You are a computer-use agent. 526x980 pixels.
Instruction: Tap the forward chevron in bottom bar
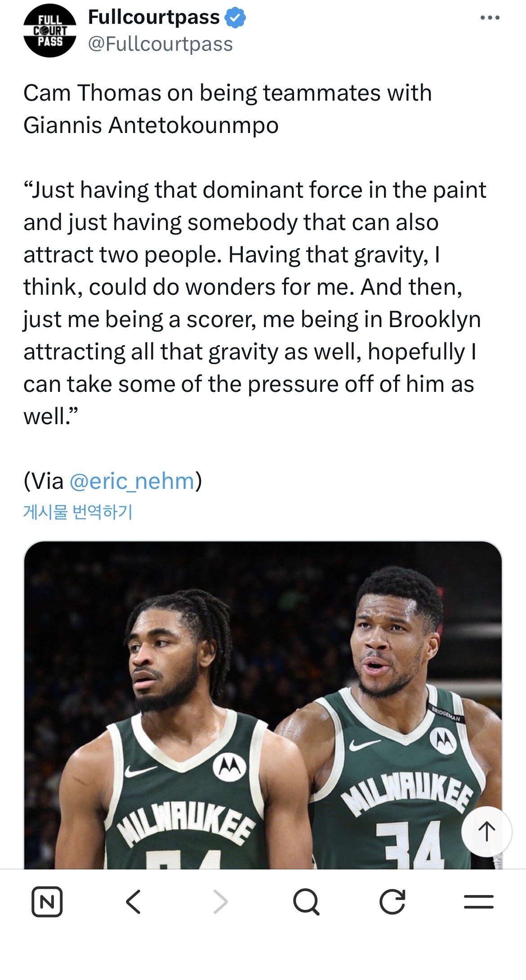(220, 901)
